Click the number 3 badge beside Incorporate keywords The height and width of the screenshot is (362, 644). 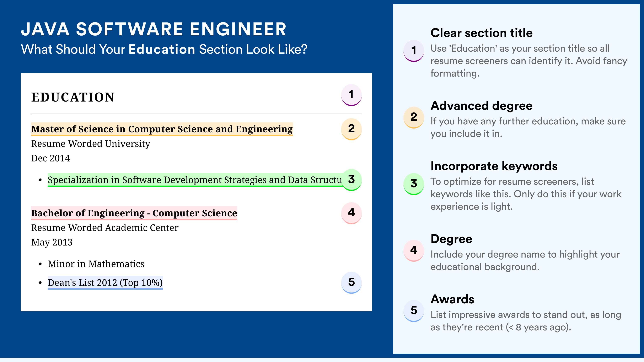[x=414, y=184]
